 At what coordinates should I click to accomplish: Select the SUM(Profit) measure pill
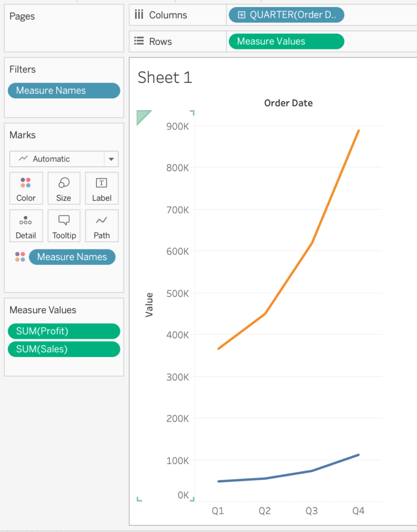coord(63,331)
